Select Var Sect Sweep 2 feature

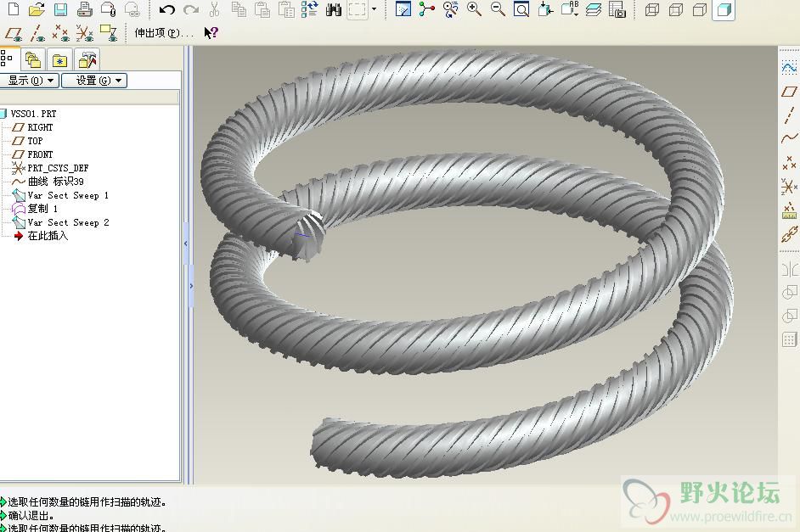point(68,222)
